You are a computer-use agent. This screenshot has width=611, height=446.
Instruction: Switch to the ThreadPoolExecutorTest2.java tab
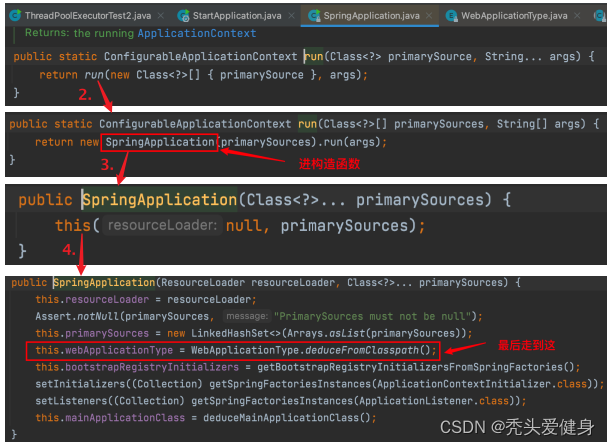click(x=88, y=16)
